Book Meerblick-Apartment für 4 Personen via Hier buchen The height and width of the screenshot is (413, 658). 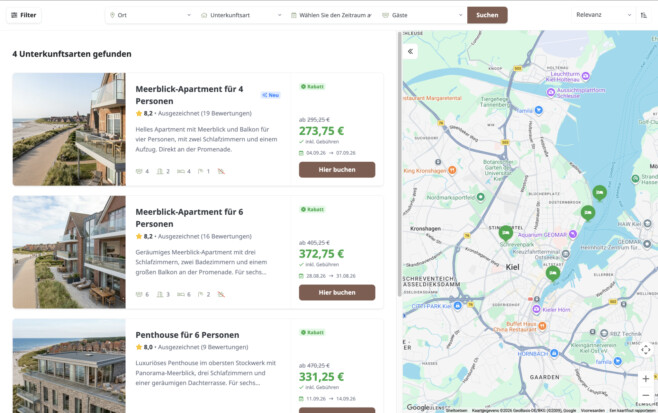click(x=337, y=170)
